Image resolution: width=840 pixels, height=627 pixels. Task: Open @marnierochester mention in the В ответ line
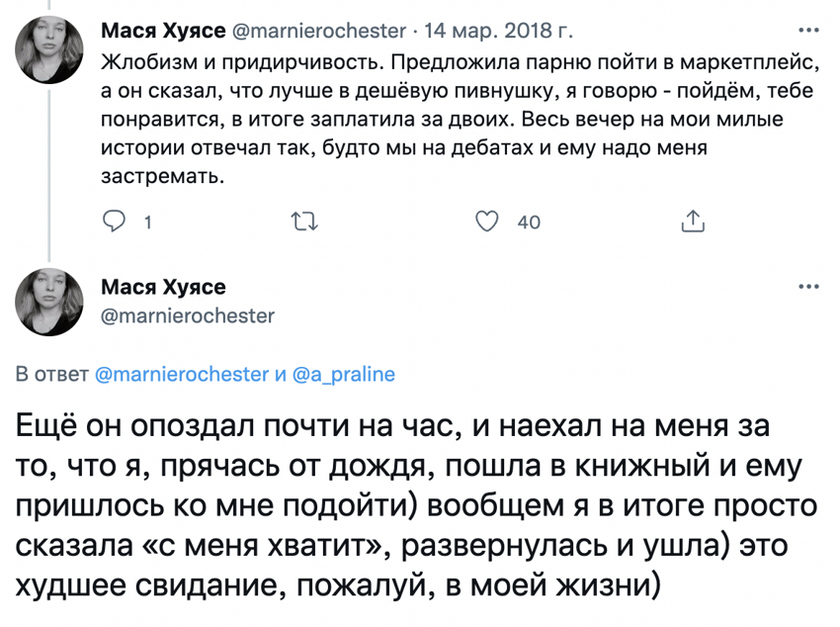click(182, 374)
